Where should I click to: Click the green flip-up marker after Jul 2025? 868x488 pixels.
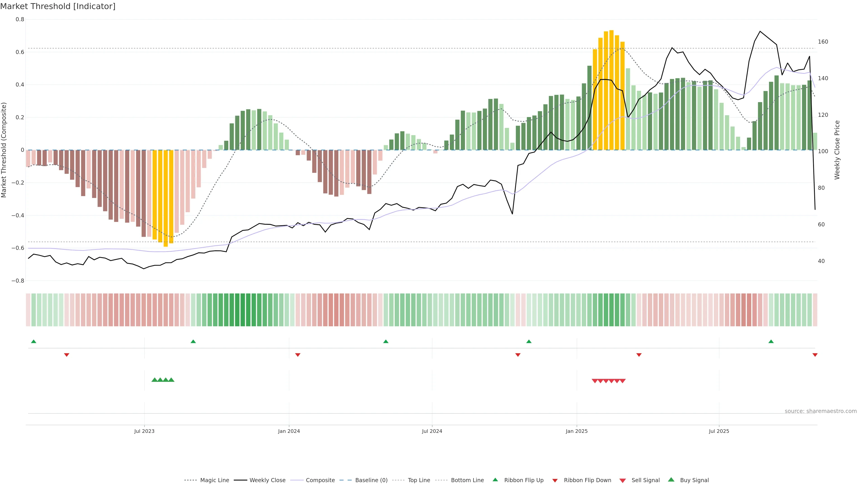771,342
